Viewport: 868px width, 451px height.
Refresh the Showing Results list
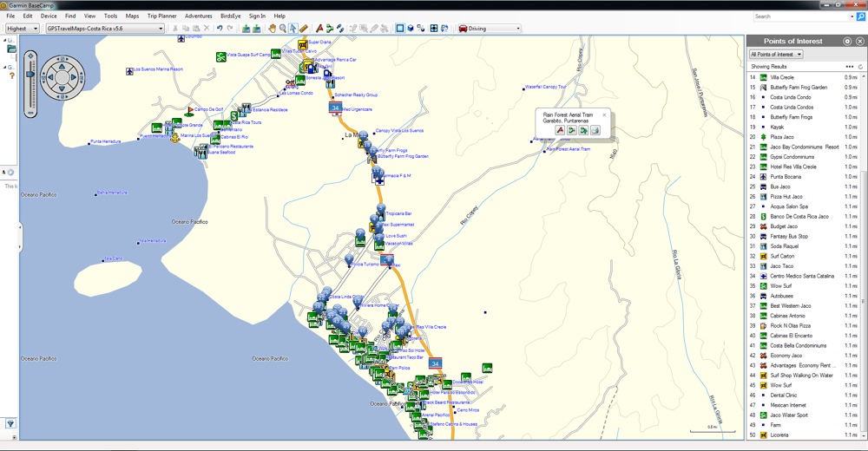[x=860, y=67]
